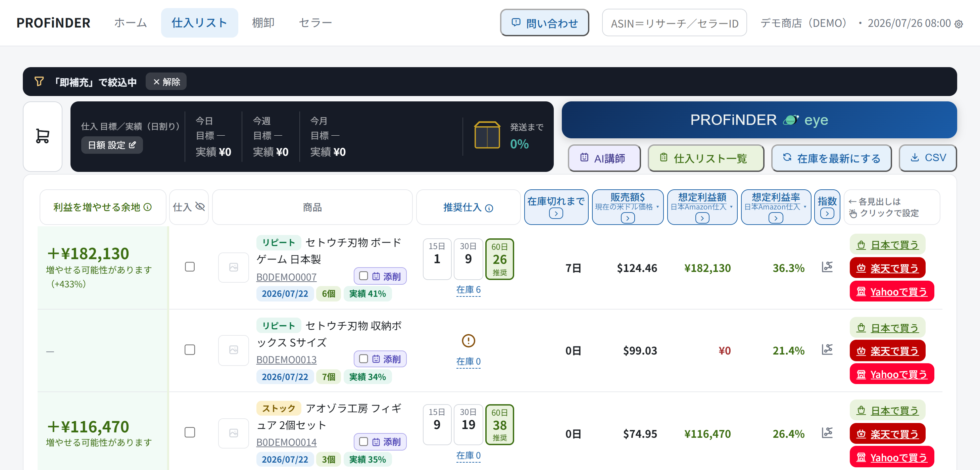Open ASIN link B0DEMO0014

coord(287,442)
